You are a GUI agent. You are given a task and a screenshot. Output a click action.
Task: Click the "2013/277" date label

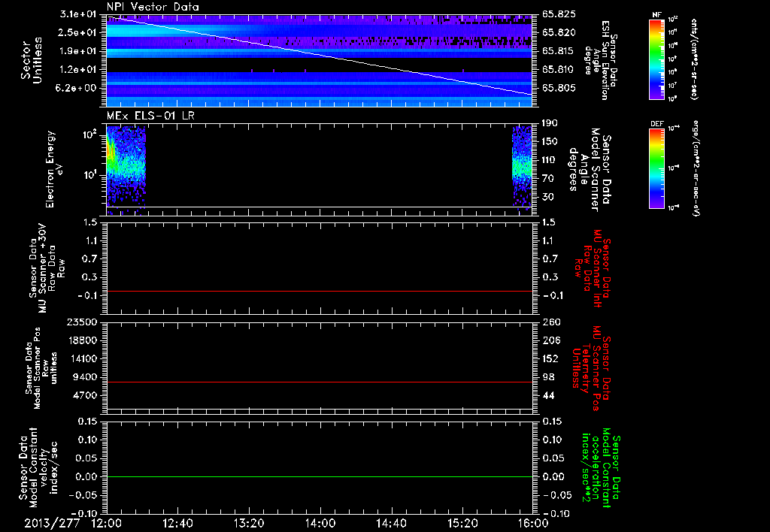[x=52, y=523]
